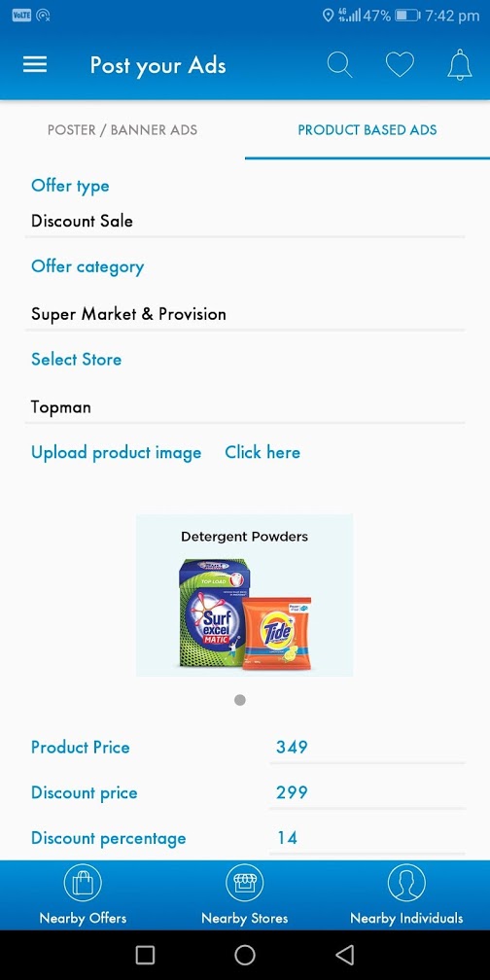
Task: Tap the image carousel page dot
Action: [x=240, y=700]
